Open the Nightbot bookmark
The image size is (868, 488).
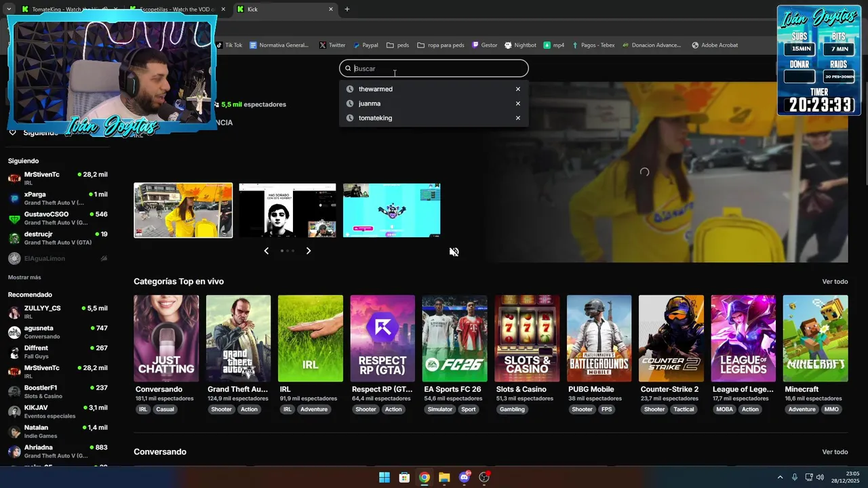(520, 45)
